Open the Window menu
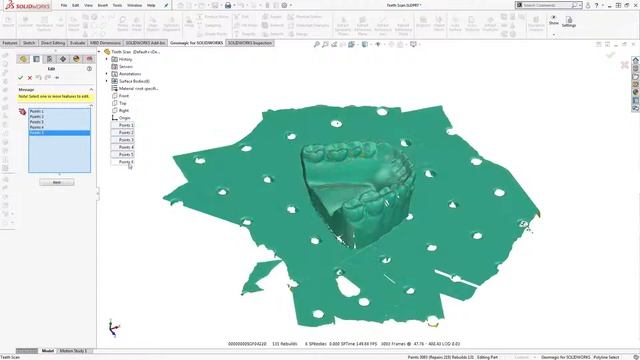640x360 pixels. point(134,5)
